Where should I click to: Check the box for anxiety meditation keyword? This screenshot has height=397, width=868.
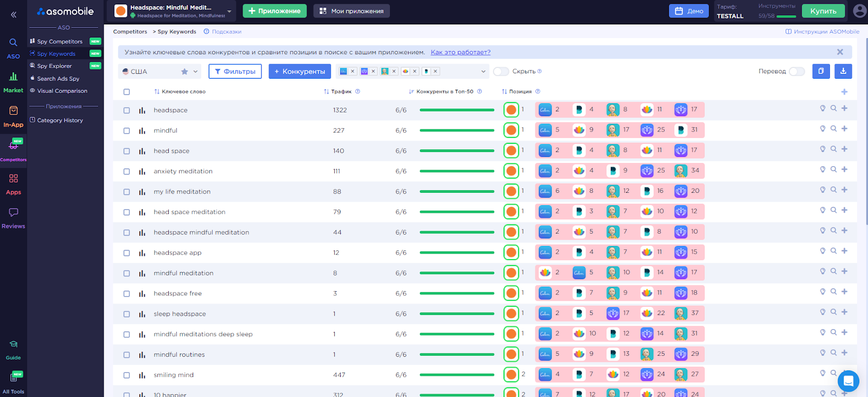click(126, 172)
